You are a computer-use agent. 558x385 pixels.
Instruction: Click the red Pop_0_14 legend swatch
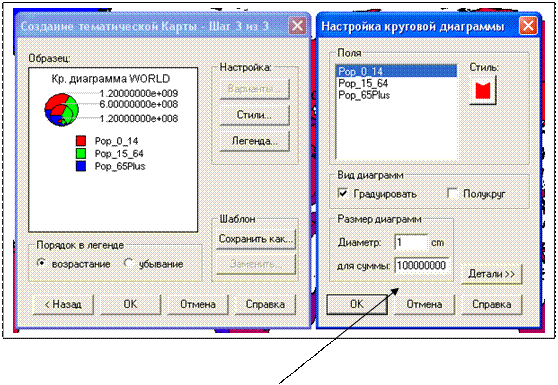pyautogui.click(x=81, y=141)
